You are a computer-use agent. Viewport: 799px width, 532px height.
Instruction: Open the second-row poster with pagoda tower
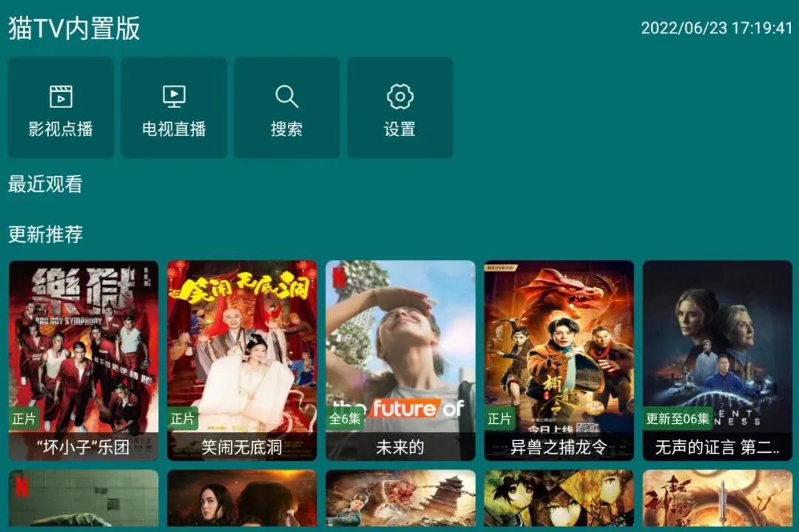coord(400,498)
